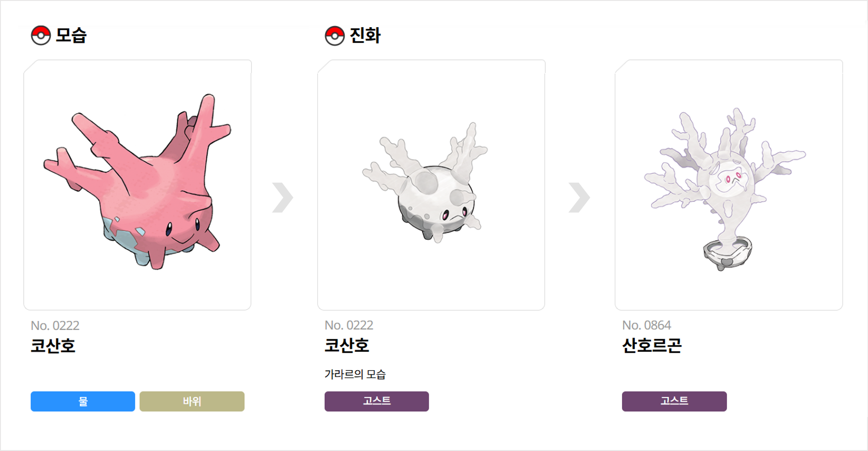This screenshot has width=868, height=451.
Task: Open the pink 코산호 artwork
Action: pos(138,185)
